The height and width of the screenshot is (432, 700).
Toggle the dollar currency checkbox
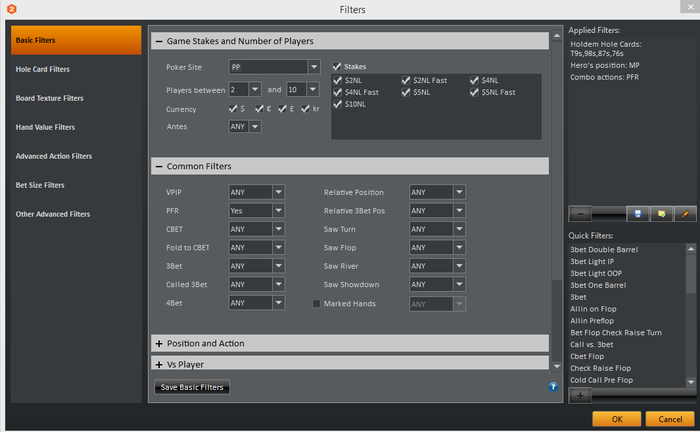[x=233, y=109]
